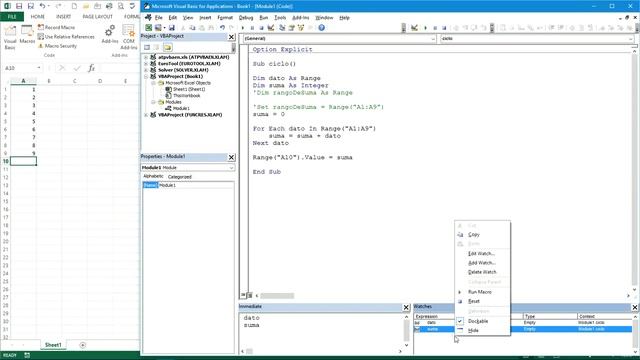
Task: Click the Add-ins gear icon in Excel ribbon
Action: [x=109, y=34]
